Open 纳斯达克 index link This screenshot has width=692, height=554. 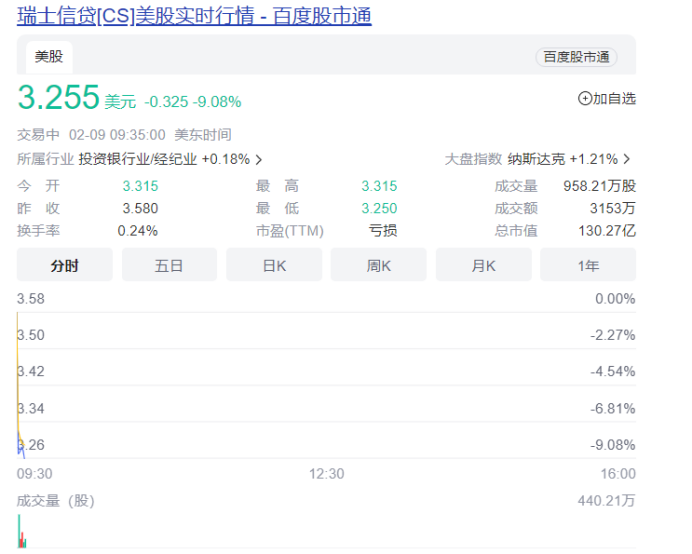click(536, 159)
